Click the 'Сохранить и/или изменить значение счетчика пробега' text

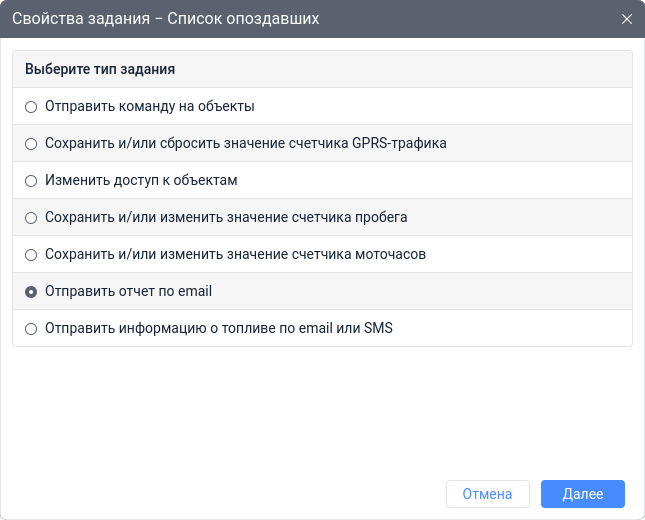pos(226,218)
